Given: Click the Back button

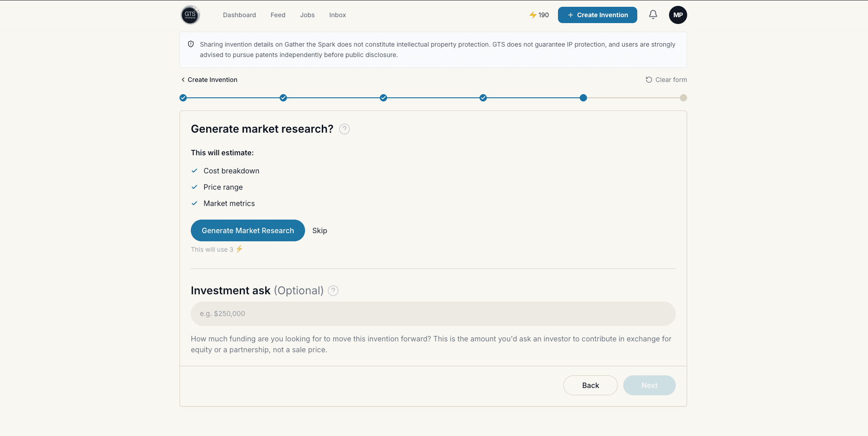Looking at the screenshot, I should point(591,385).
